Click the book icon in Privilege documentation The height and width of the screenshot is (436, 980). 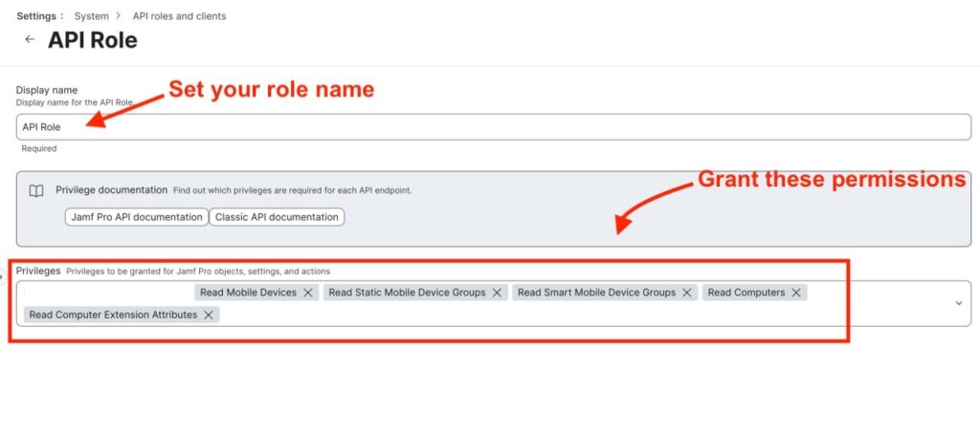pos(36,191)
